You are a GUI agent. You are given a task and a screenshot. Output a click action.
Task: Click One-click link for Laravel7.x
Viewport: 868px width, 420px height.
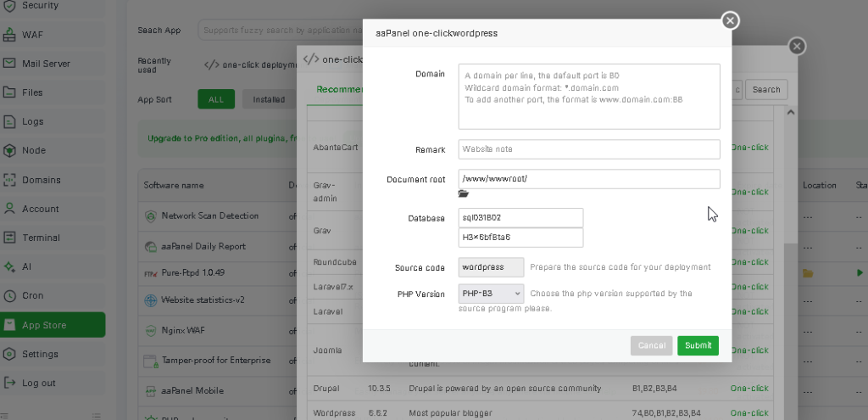tap(749, 287)
